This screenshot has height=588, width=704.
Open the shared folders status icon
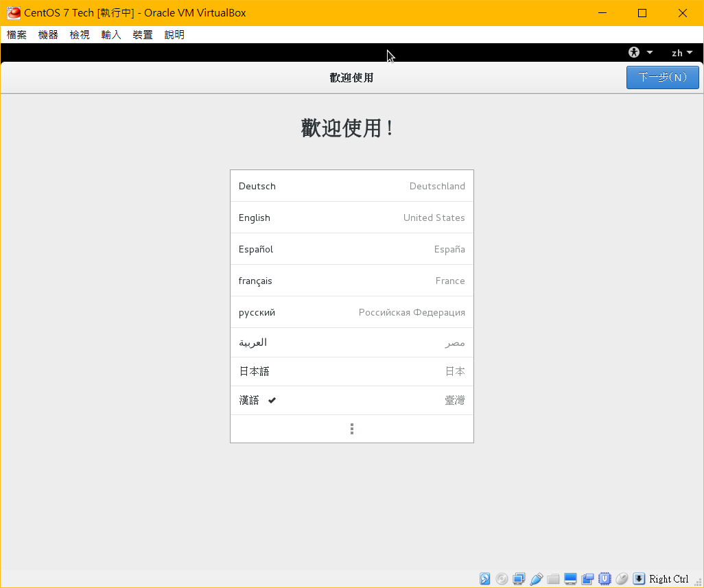[x=553, y=579]
